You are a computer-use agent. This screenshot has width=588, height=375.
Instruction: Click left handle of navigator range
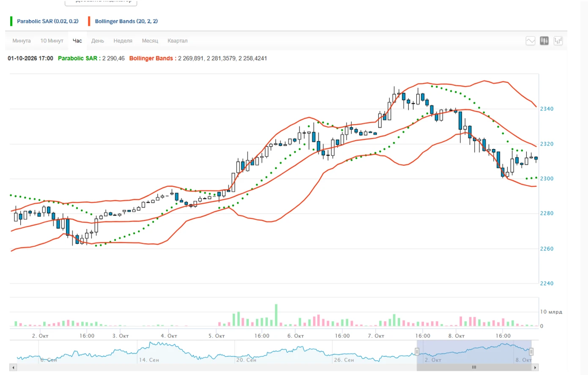(417, 352)
